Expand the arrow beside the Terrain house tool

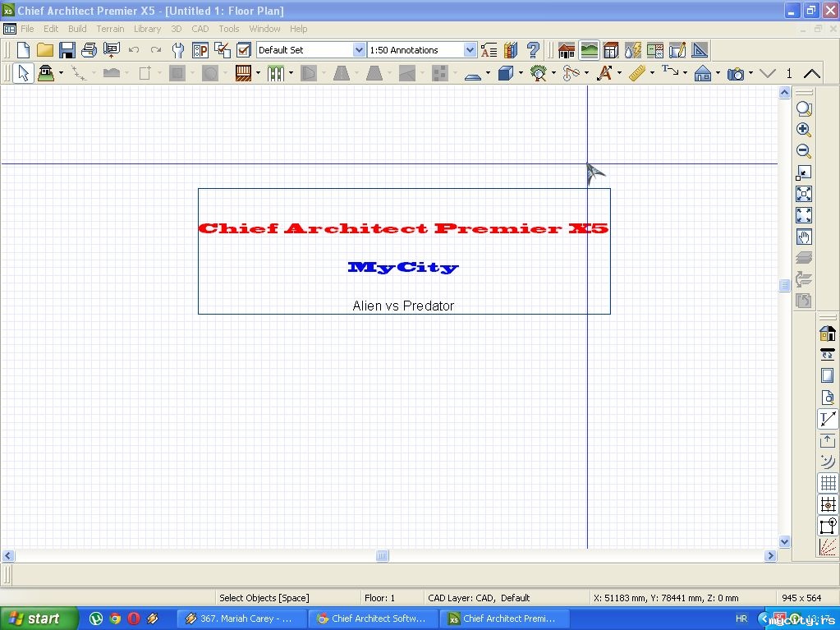pyautogui.click(x=61, y=73)
